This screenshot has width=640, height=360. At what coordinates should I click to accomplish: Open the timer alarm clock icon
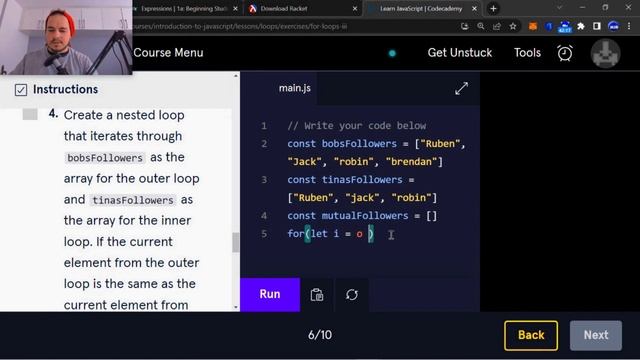click(565, 53)
